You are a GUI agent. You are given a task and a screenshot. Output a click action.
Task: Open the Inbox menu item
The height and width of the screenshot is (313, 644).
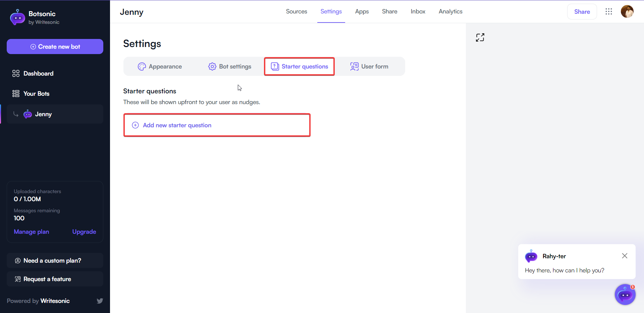[418, 11]
